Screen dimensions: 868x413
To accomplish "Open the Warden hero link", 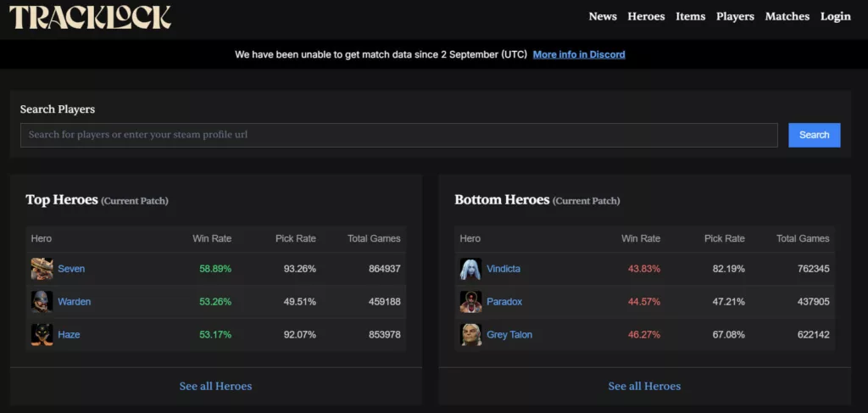I will (x=75, y=302).
